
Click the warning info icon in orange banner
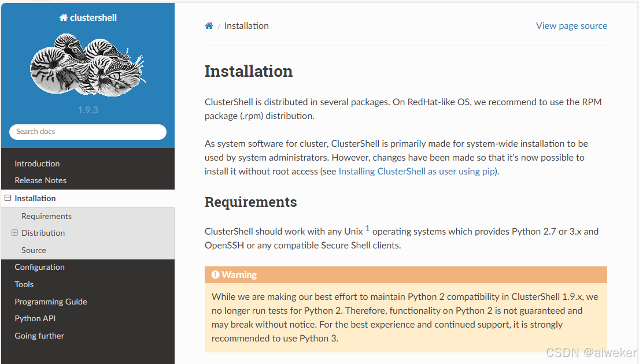click(216, 274)
